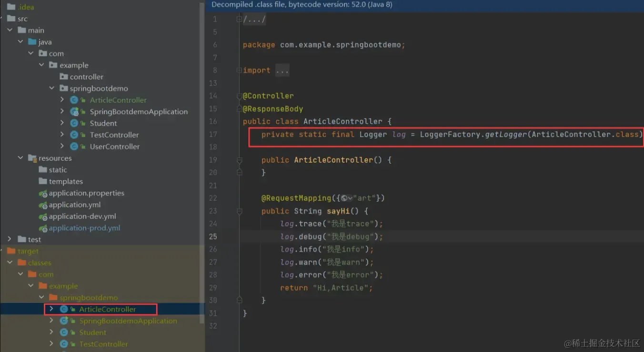The height and width of the screenshot is (352, 644).
Task: Collapse the java source folder
Action: tap(20, 42)
